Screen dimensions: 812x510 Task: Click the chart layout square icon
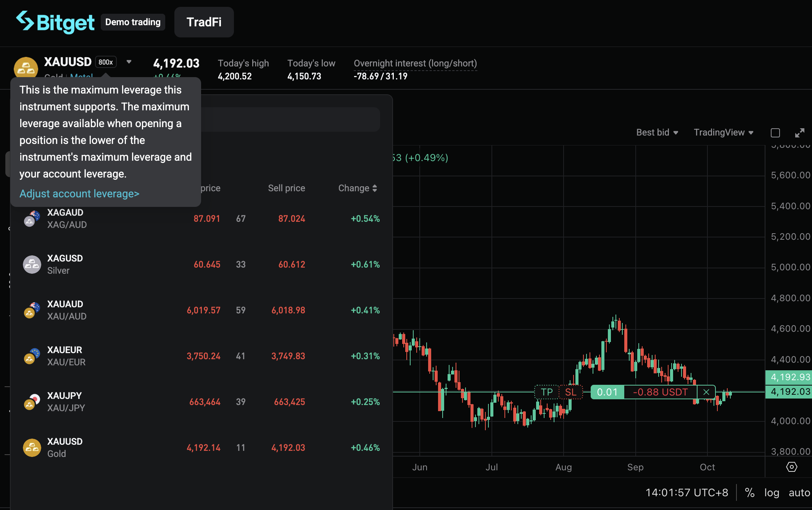pyautogui.click(x=775, y=133)
